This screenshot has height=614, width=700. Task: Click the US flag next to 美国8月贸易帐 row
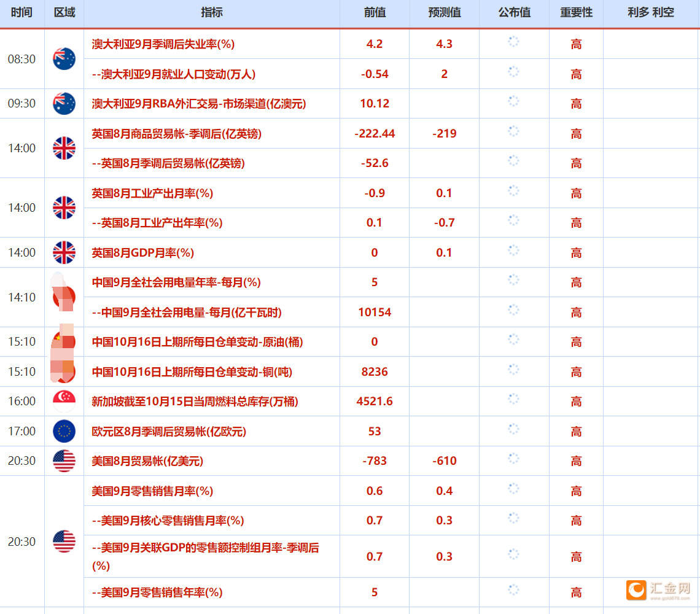(x=63, y=460)
